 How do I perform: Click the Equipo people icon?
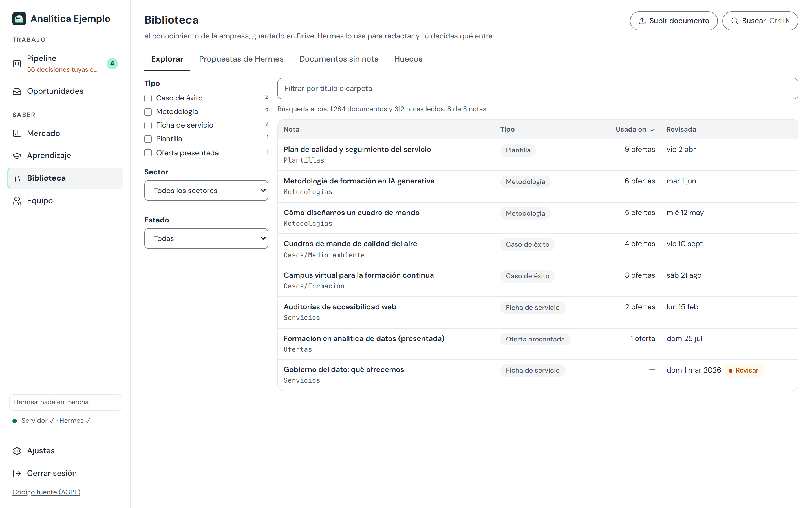[x=17, y=201]
